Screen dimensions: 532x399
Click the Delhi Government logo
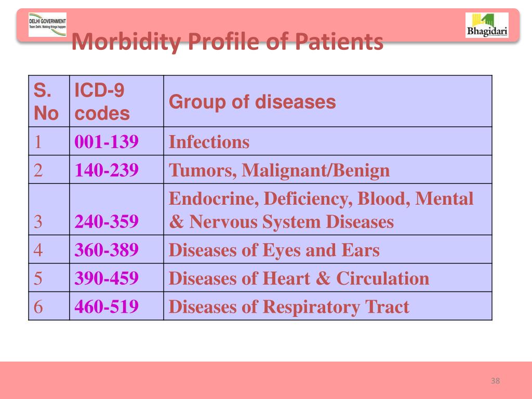coord(47,24)
